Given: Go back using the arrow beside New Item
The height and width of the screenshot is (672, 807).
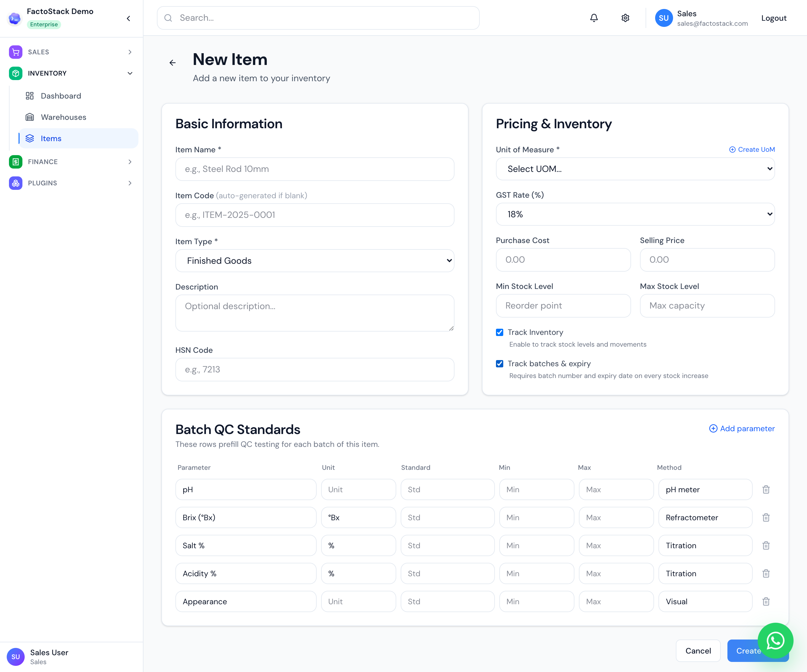Looking at the screenshot, I should pos(173,63).
